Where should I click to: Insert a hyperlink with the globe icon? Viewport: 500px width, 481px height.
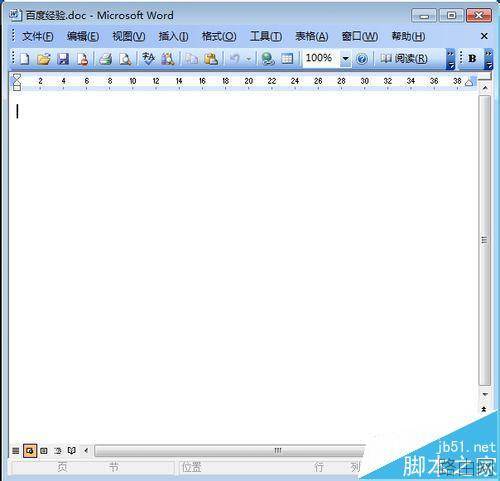tap(268, 59)
